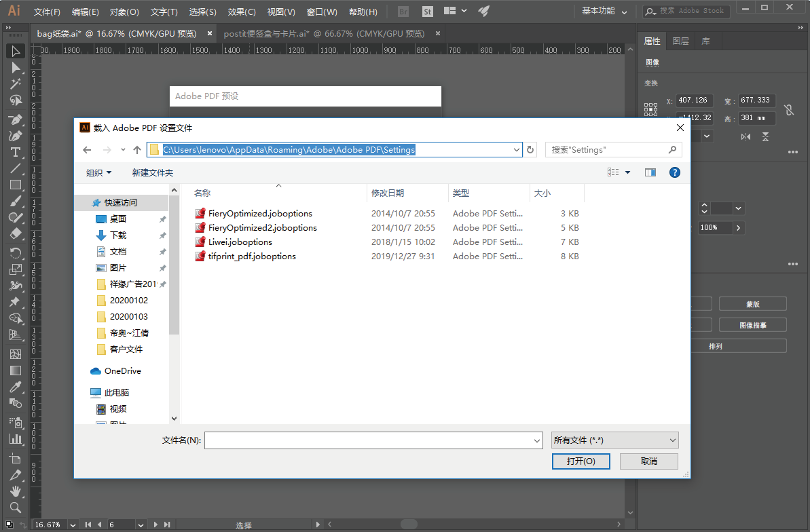
Task: Switch to the postit便签盒与卡片.ai document tab
Action: pyautogui.click(x=324, y=33)
